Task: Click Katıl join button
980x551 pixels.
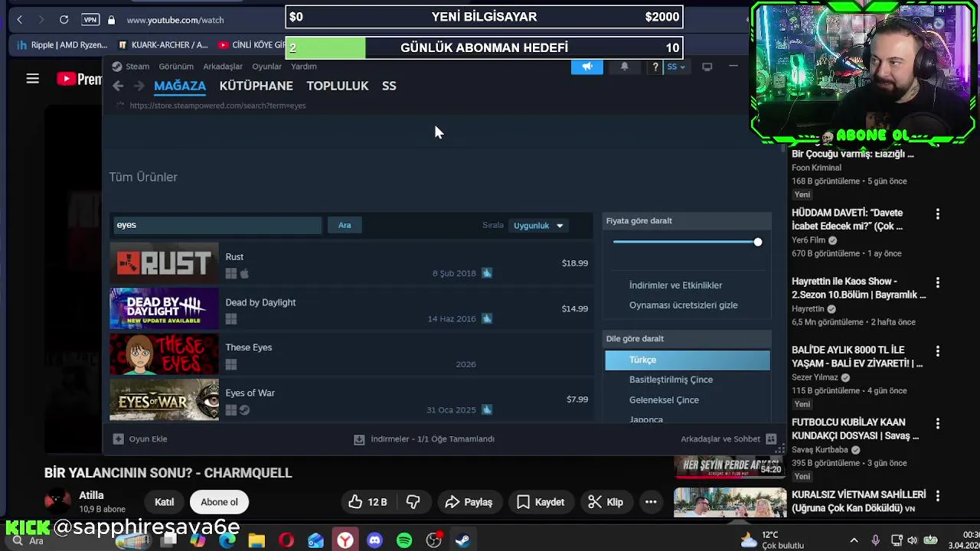Action: [165, 502]
